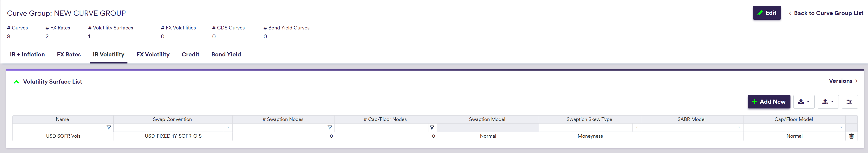Click the filter icon in Name column
Screen dimensions: 868x153
109,128
